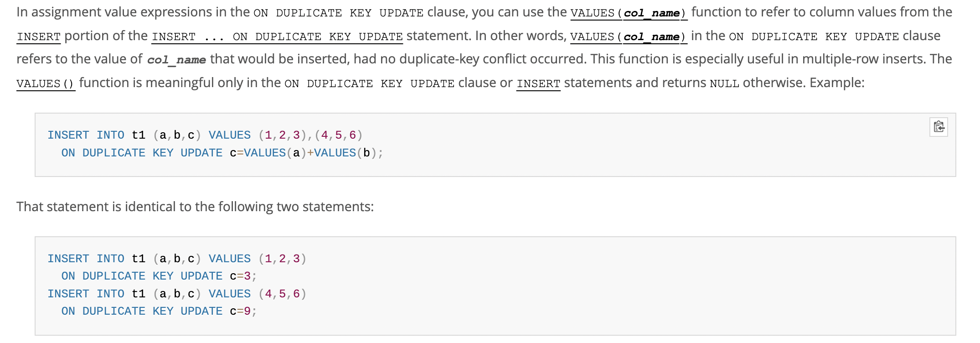Open the VALUES(col_name) link before "function to refer"

click(629, 13)
